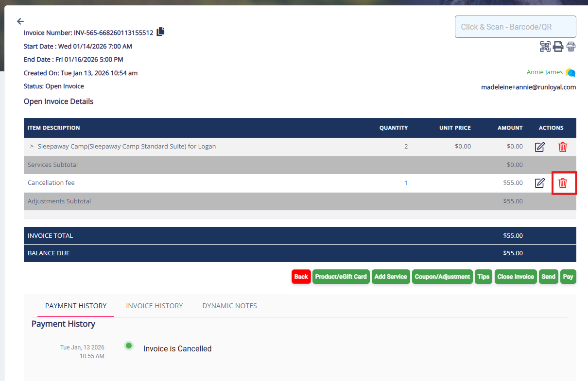Click the Add Service button
Image resolution: width=588 pixels, height=381 pixels.
coord(391,277)
